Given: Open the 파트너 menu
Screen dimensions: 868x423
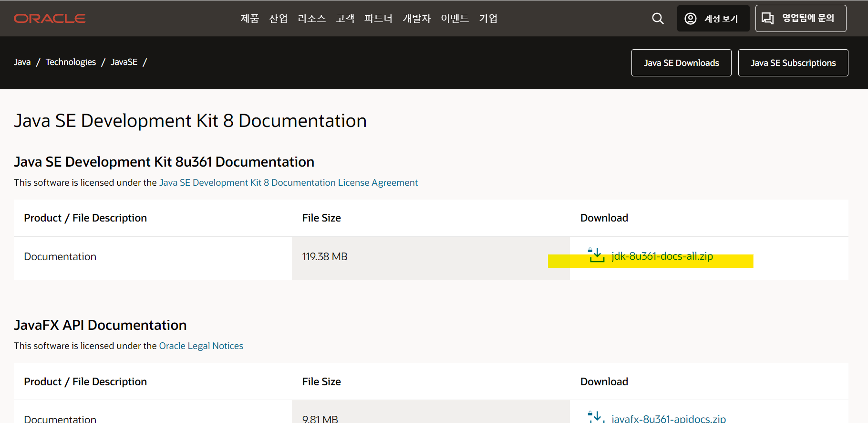Looking at the screenshot, I should pyautogui.click(x=378, y=19).
